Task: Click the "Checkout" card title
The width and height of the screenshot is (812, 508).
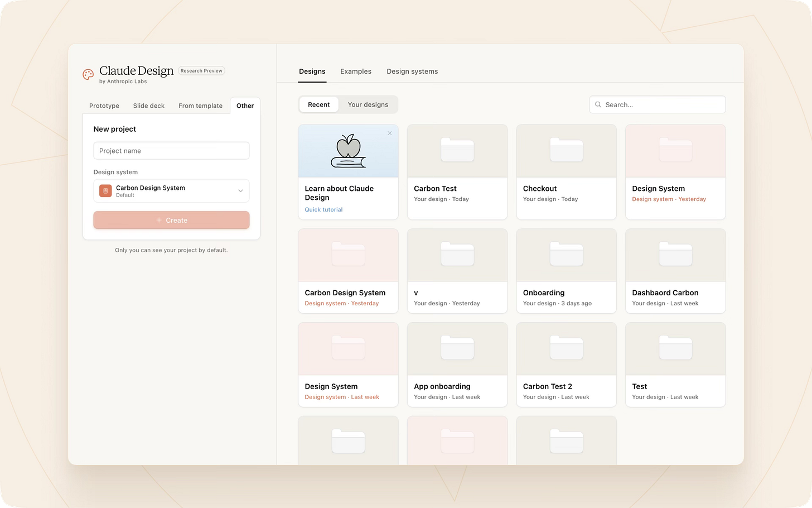Action: point(540,189)
